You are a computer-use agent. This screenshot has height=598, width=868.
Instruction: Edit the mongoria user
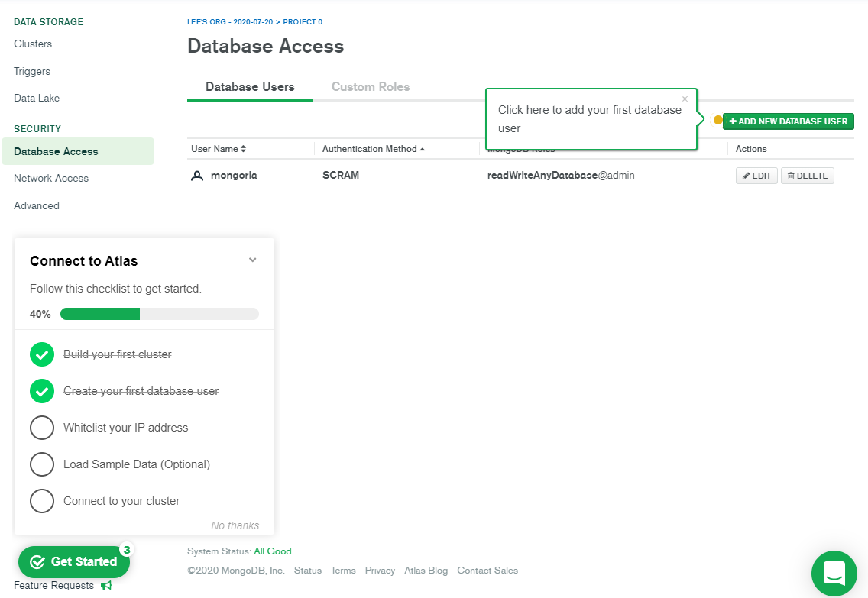point(756,176)
